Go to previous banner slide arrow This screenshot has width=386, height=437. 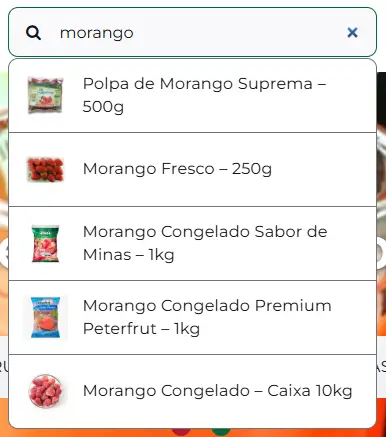click(4, 253)
